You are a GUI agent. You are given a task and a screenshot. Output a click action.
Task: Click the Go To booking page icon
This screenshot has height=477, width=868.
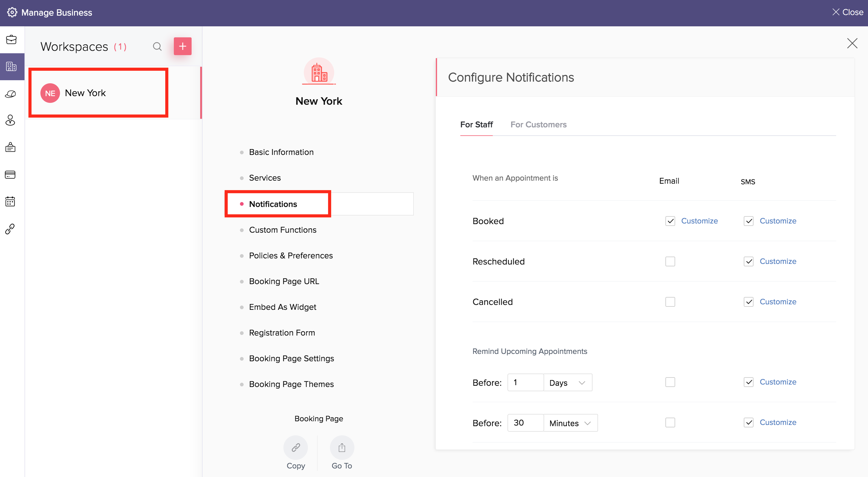click(x=342, y=448)
